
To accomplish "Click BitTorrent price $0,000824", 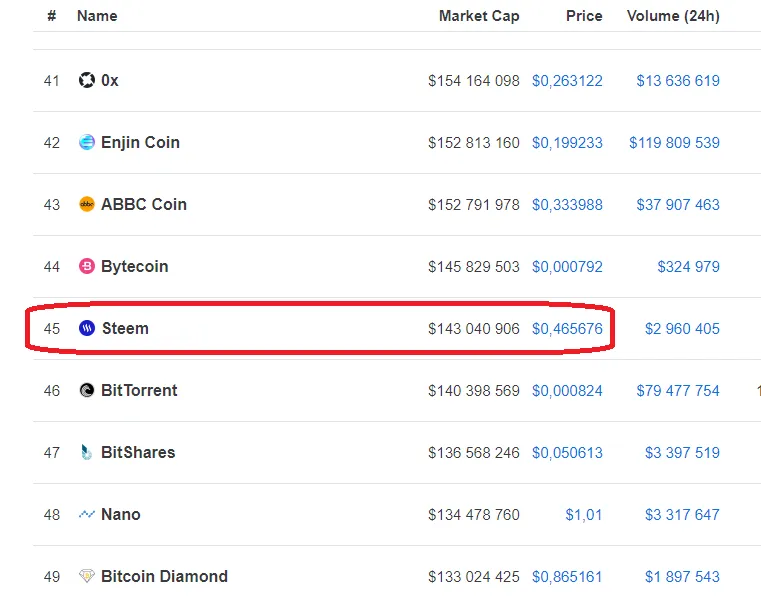I will click(x=567, y=391).
